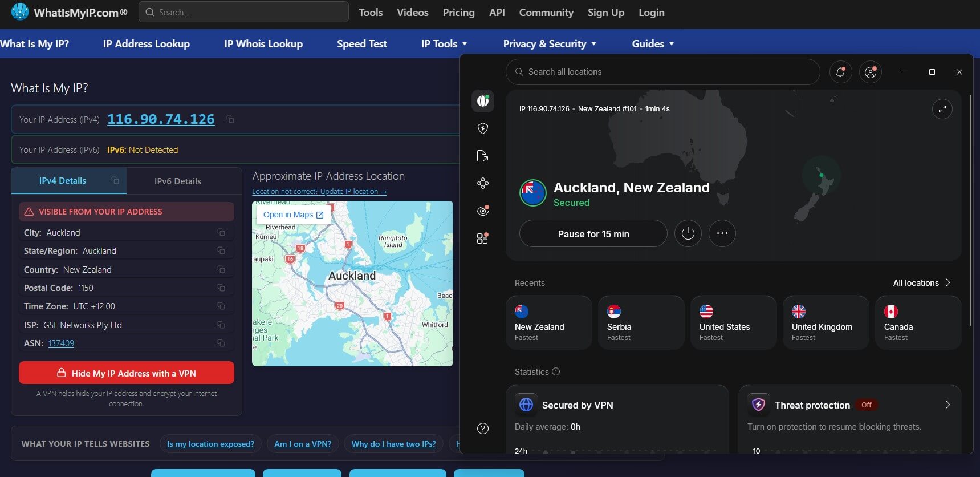Expand the Guides dropdown menu
Viewport: 980px width, 477px height.
tap(653, 44)
